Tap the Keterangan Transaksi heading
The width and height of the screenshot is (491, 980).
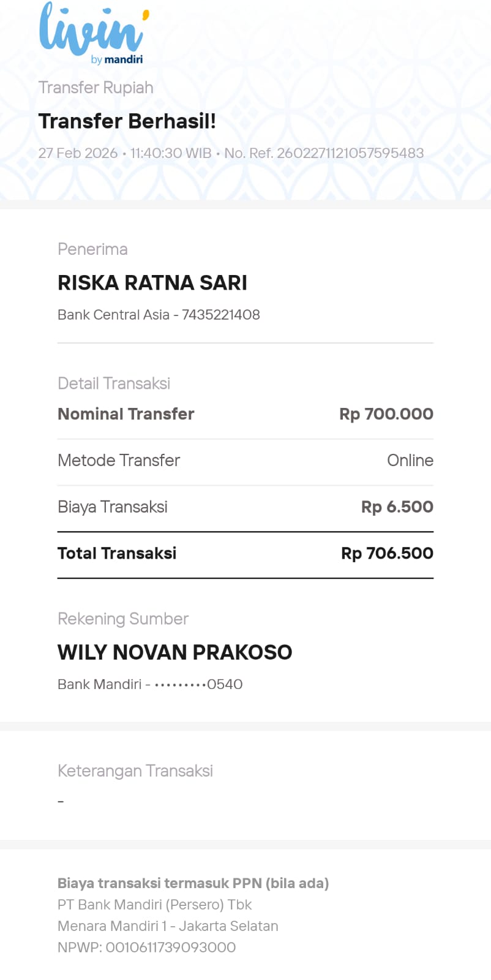click(135, 771)
